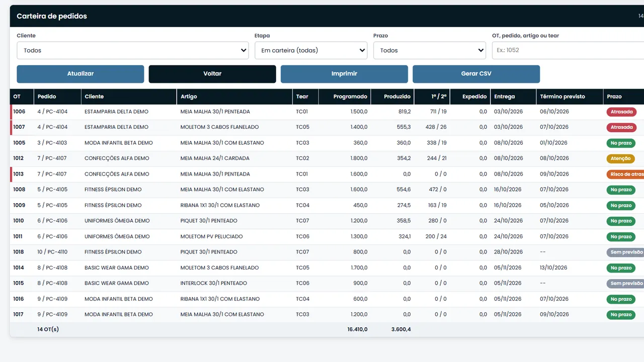Screen dimensions: 644x362
Task: Click the Atrasada badge in row 1006
Action: coord(621,112)
